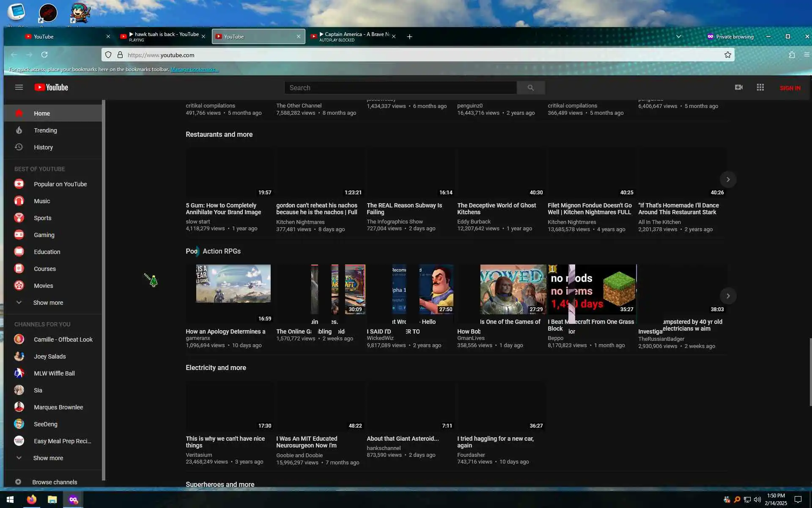The width and height of the screenshot is (812, 508).
Task: Click the search magnifier button
Action: 530,88
